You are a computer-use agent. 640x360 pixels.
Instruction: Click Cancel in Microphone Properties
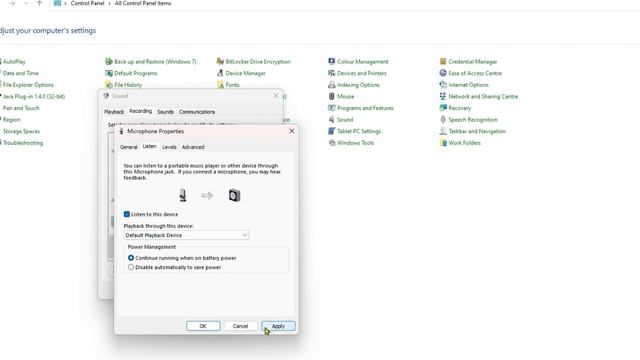pos(240,326)
